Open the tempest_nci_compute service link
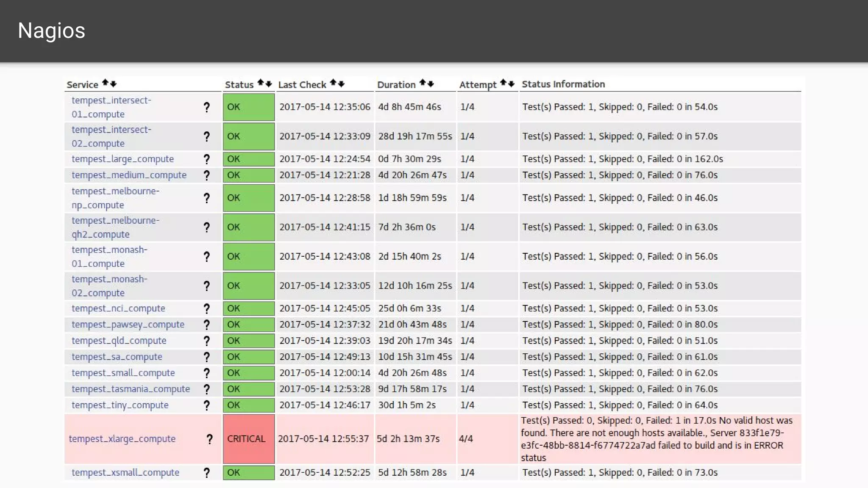The height and width of the screenshot is (488, 868). click(118, 309)
